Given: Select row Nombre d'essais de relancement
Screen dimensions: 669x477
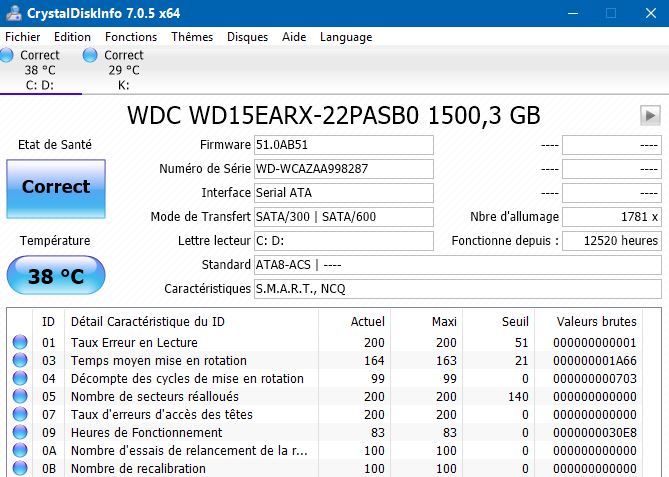Looking at the screenshot, I should point(326,450).
